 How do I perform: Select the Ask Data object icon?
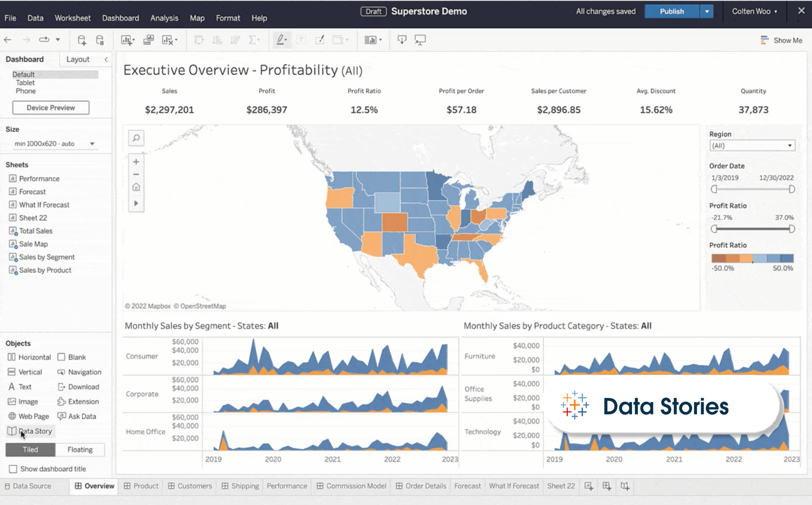coord(62,416)
